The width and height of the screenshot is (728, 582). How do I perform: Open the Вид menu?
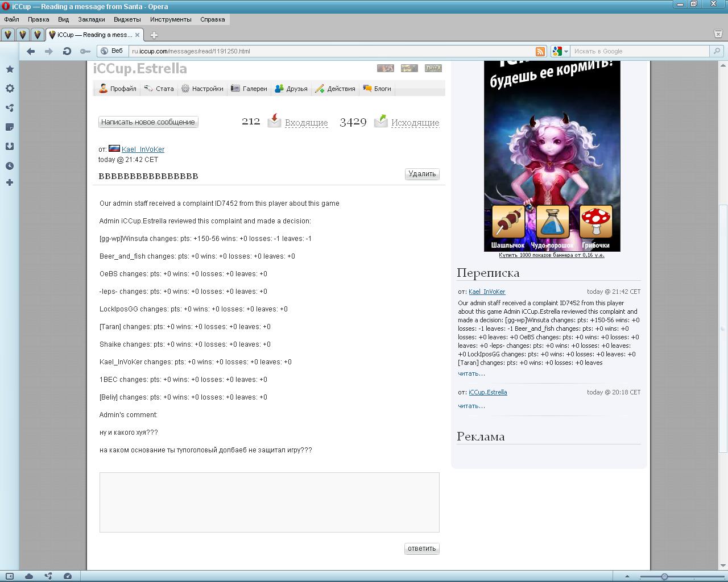pyautogui.click(x=63, y=19)
